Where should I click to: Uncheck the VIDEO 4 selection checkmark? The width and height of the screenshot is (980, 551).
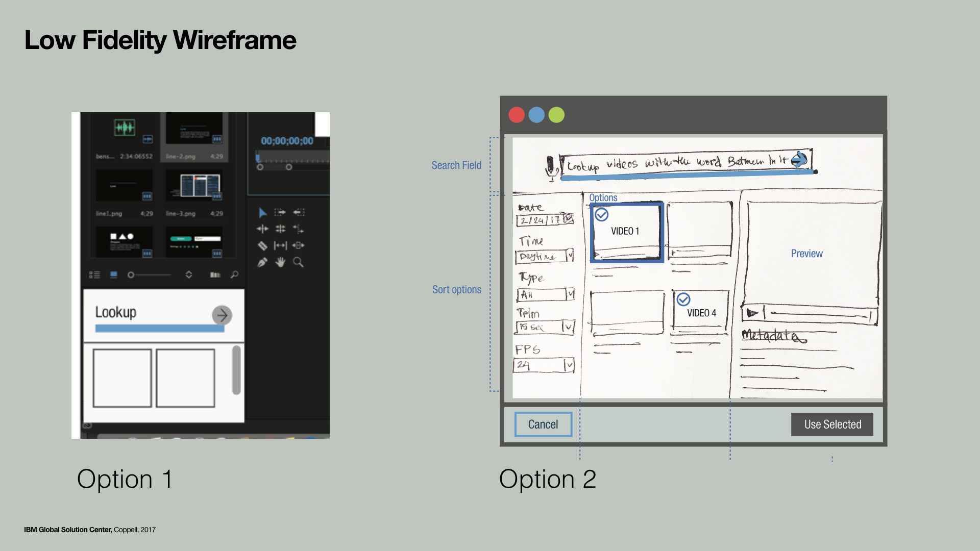coord(683,299)
